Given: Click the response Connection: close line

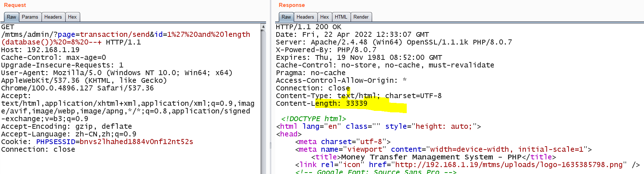Looking at the screenshot, I should 313,88.
